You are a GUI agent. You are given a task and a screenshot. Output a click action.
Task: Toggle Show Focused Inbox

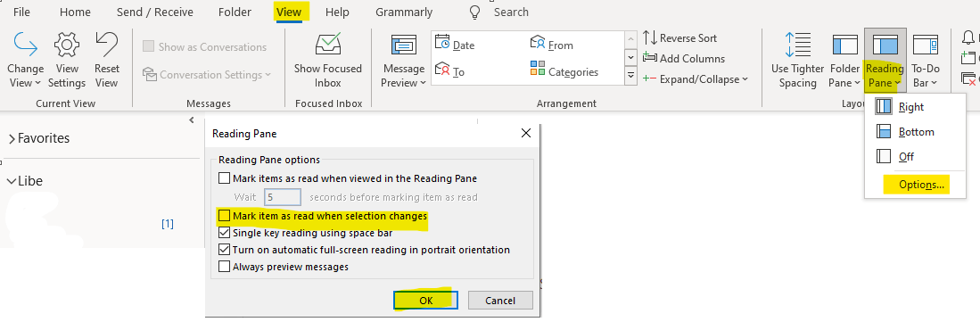(327, 60)
